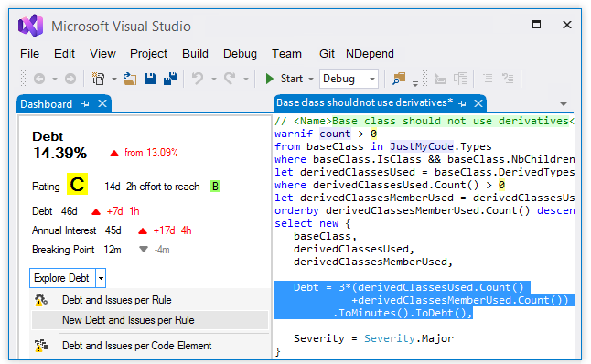Maximize the Visual Studio window

click(536, 25)
